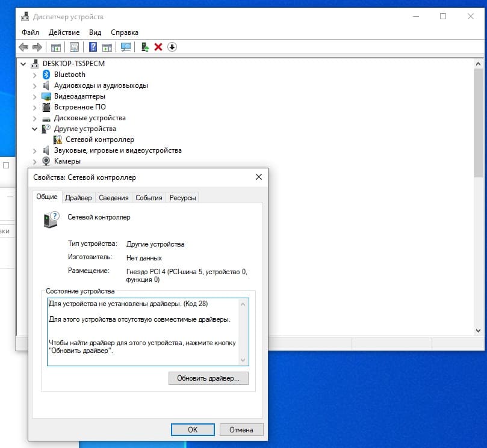487x448 pixels.
Task: Click inside the Состояние устройства status text box
Action: [148, 332]
